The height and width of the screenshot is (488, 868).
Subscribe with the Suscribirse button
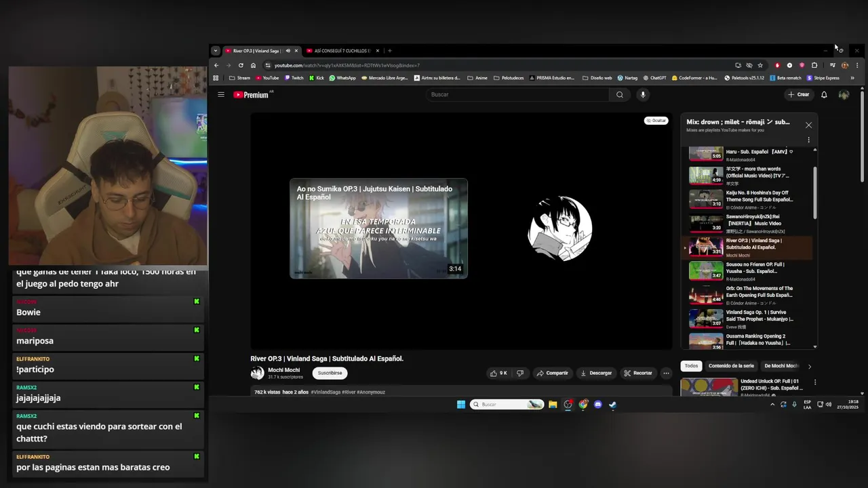330,373
